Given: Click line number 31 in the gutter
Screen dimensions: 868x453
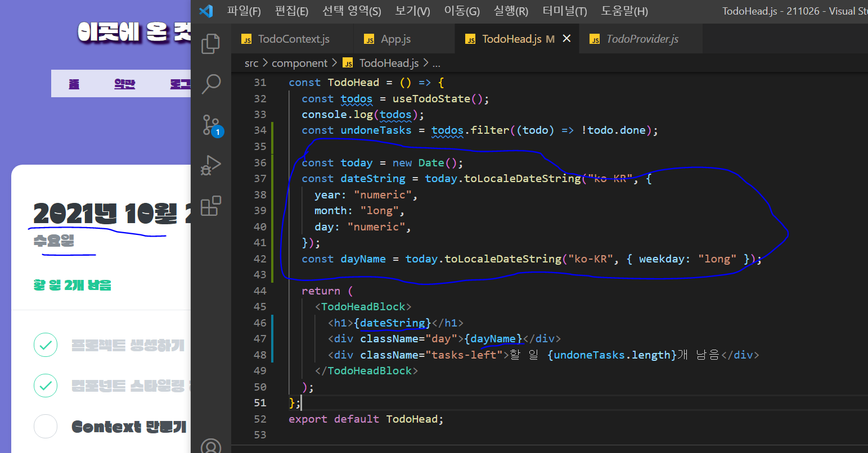Looking at the screenshot, I should pyautogui.click(x=260, y=83).
